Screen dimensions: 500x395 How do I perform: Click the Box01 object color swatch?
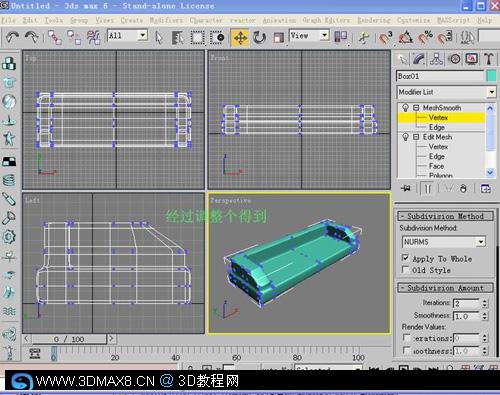tap(491, 76)
